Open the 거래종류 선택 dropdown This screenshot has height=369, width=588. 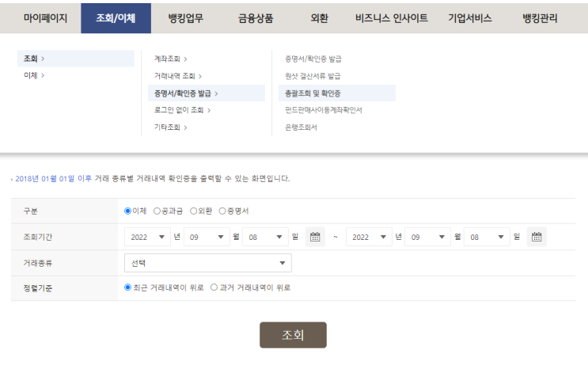tap(208, 263)
